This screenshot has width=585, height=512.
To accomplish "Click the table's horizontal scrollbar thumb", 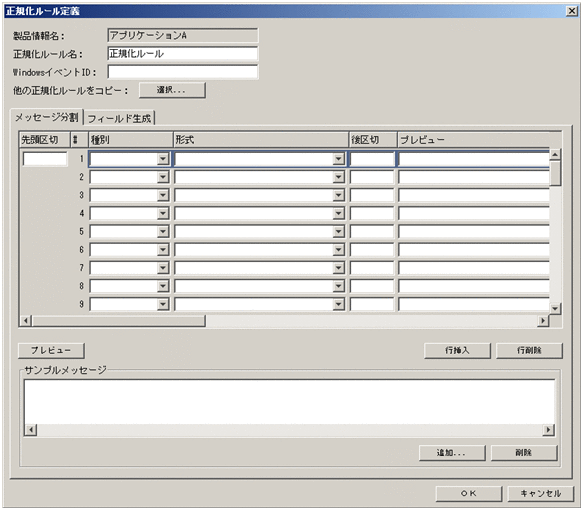I will point(119,321).
